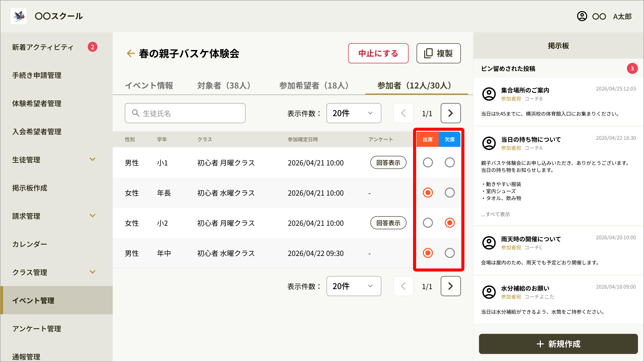Click avatar of 当日の持ち物について post
This screenshot has height=362, width=644.
pyautogui.click(x=489, y=143)
